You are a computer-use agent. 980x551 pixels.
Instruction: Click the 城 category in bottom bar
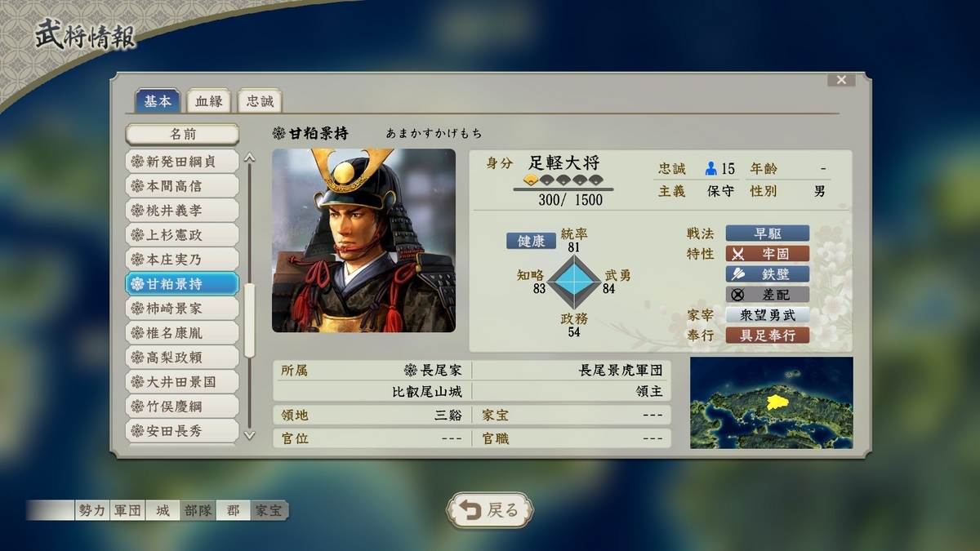tap(163, 511)
